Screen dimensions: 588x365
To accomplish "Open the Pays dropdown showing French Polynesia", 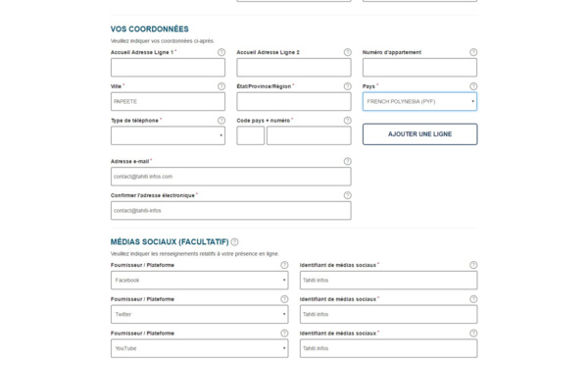I will click(419, 101).
